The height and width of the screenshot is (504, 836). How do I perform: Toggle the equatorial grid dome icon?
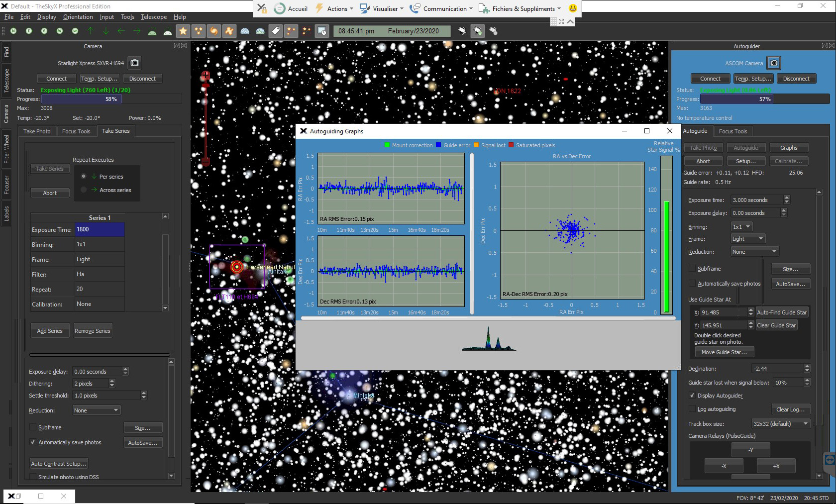(245, 31)
